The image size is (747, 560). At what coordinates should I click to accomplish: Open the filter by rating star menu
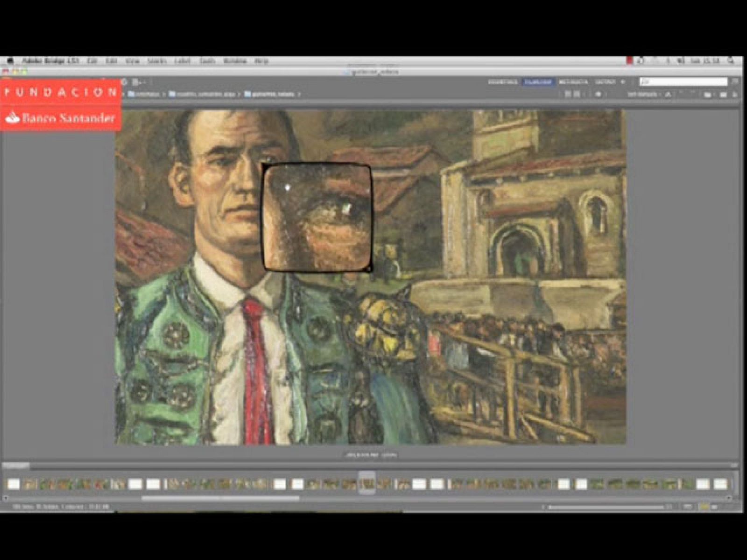click(598, 94)
